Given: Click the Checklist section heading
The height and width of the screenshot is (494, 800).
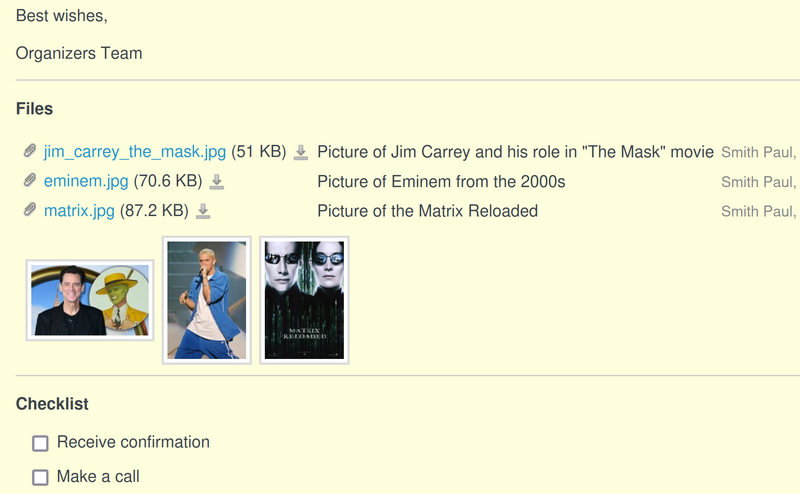Looking at the screenshot, I should pos(52,404).
